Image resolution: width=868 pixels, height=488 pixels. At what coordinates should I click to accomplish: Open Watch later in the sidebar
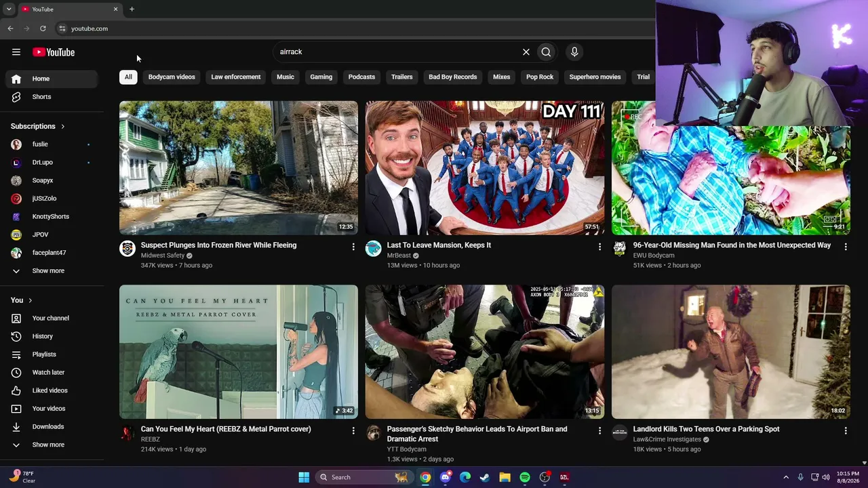pyautogui.click(x=52, y=373)
